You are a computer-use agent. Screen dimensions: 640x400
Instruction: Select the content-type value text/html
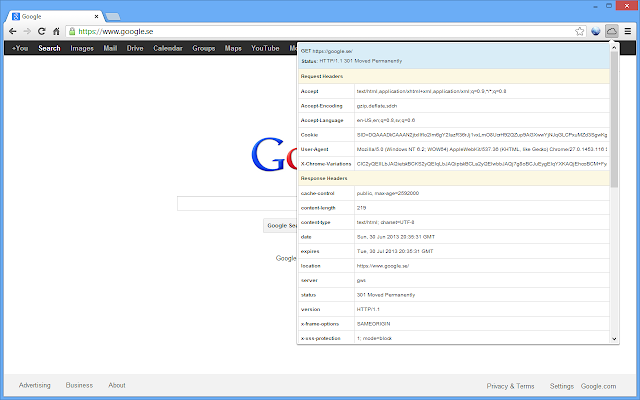385,222
